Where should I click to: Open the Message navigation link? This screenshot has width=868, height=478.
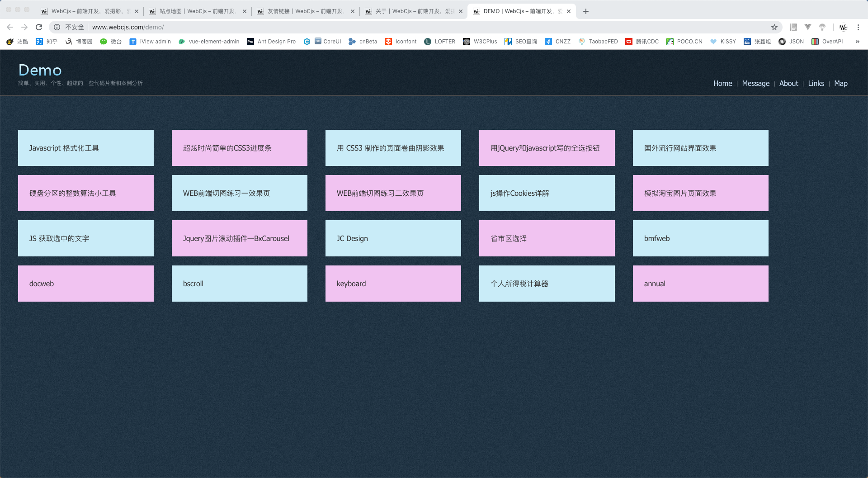tap(755, 83)
